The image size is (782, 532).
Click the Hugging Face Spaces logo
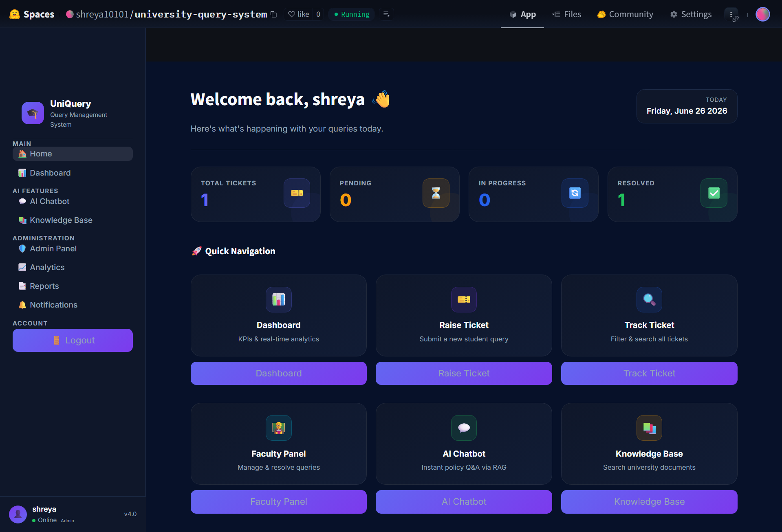32,14
